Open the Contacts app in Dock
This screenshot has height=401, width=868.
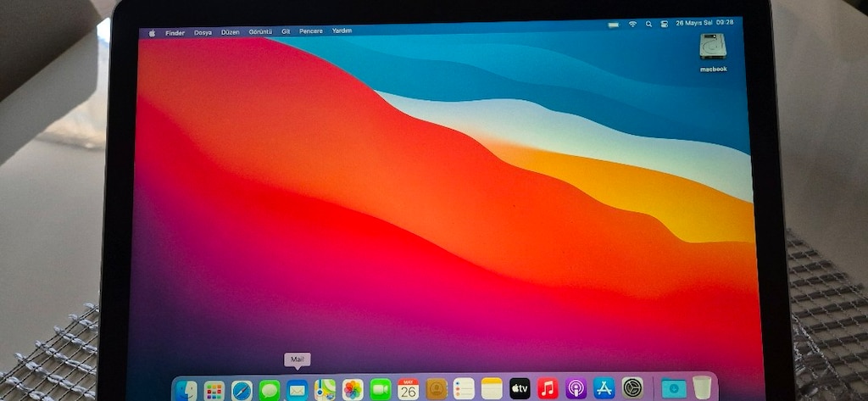pyautogui.click(x=437, y=389)
